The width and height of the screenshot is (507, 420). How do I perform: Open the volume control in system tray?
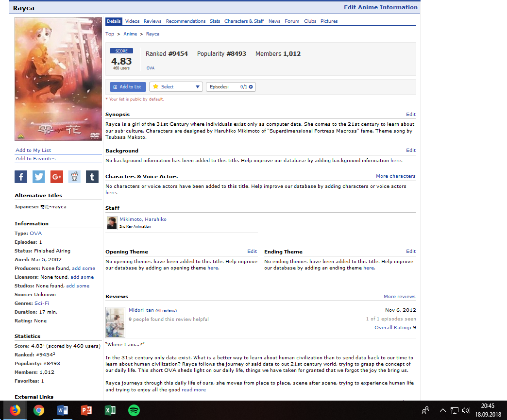[x=466, y=410]
